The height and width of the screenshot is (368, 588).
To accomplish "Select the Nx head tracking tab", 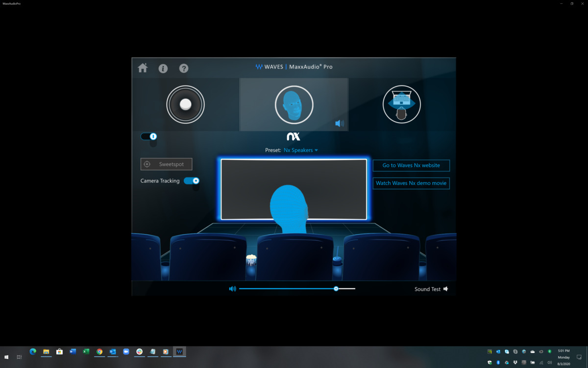I will point(294,105).
